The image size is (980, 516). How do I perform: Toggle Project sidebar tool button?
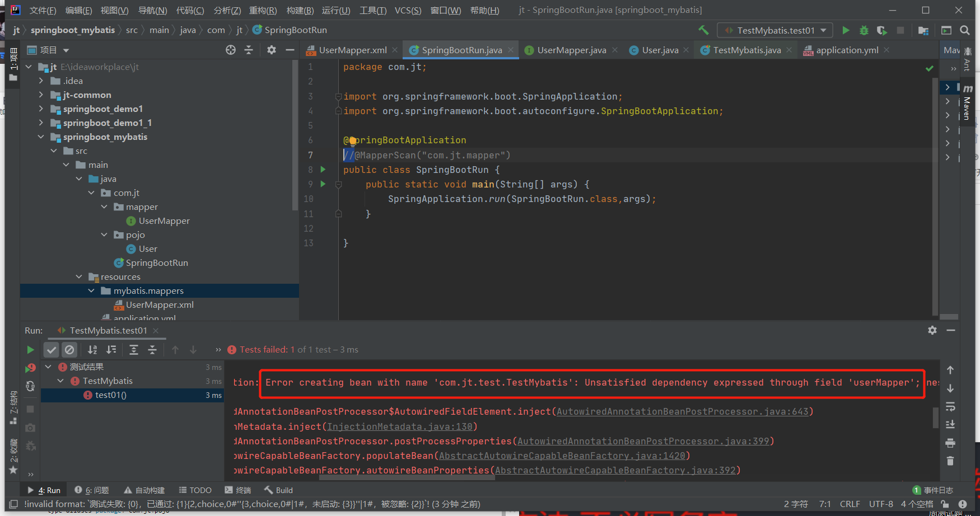click(x=13, y=64)
